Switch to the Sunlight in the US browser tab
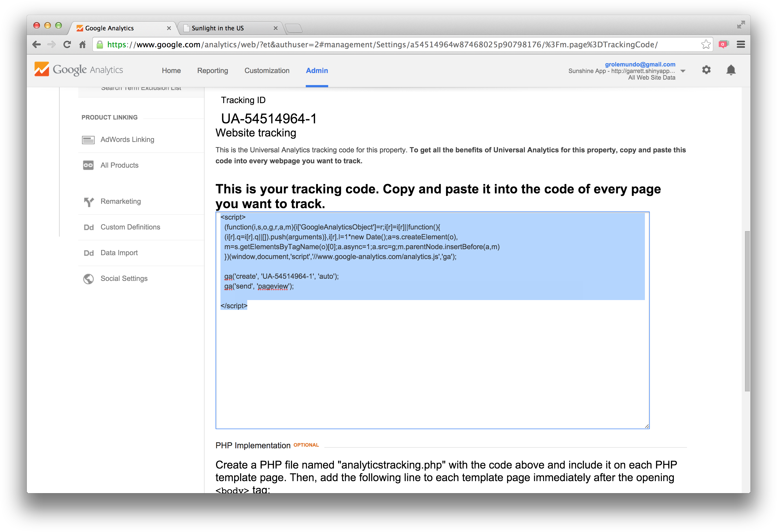This screenshot has width=777, height=532. (218, 28)
